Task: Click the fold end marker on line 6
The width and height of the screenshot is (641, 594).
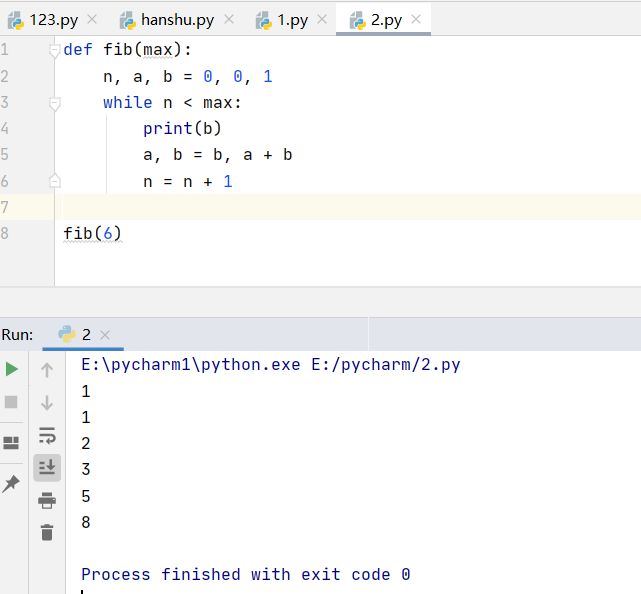Action: pos(54,181)
